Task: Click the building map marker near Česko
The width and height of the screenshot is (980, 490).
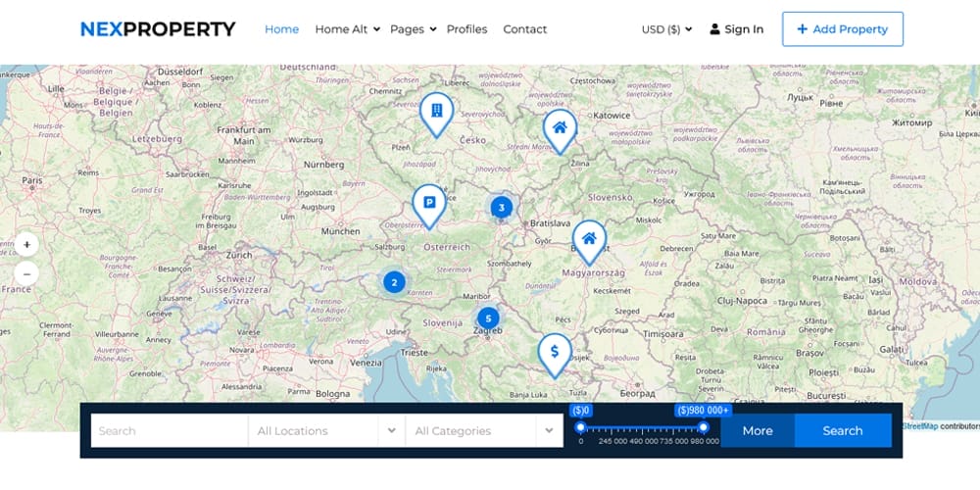Action: [435, 111]
